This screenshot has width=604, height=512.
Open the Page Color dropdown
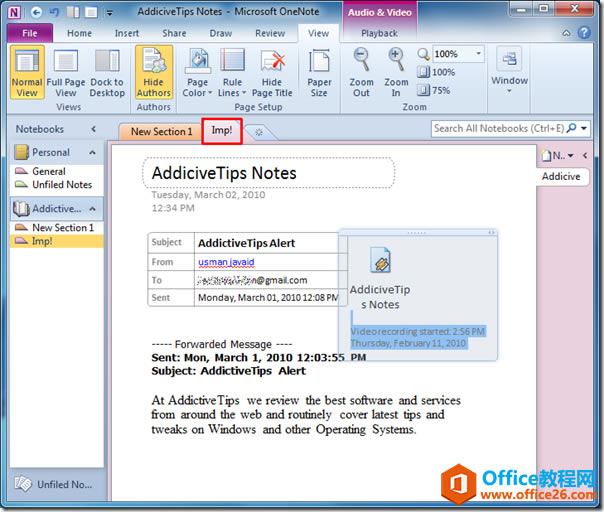point(197,72)
